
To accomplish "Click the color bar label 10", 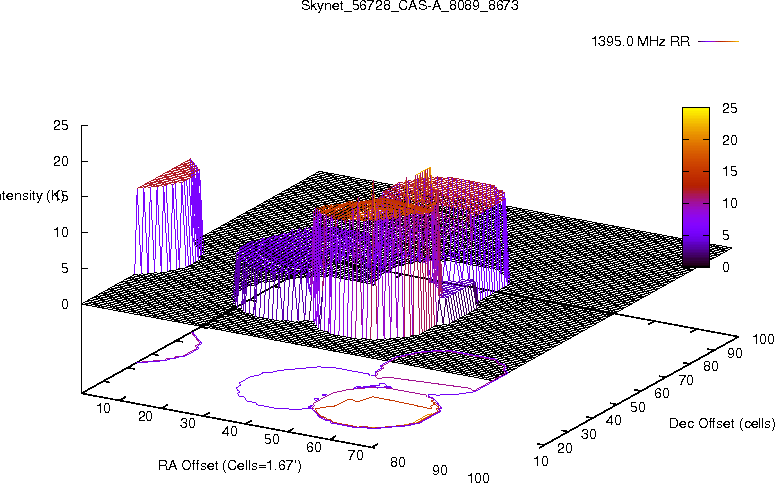I will [730, 203].
